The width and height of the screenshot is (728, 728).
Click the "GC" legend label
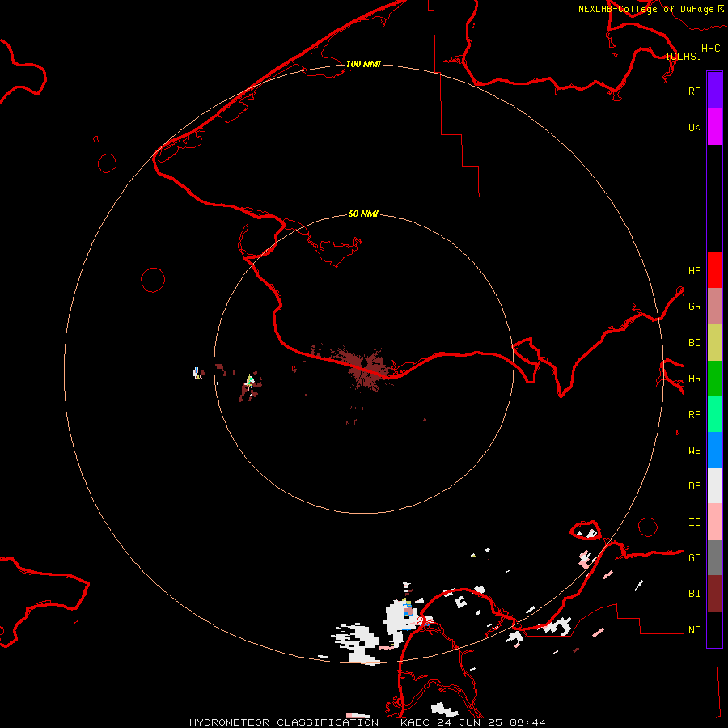coord(694,558)
